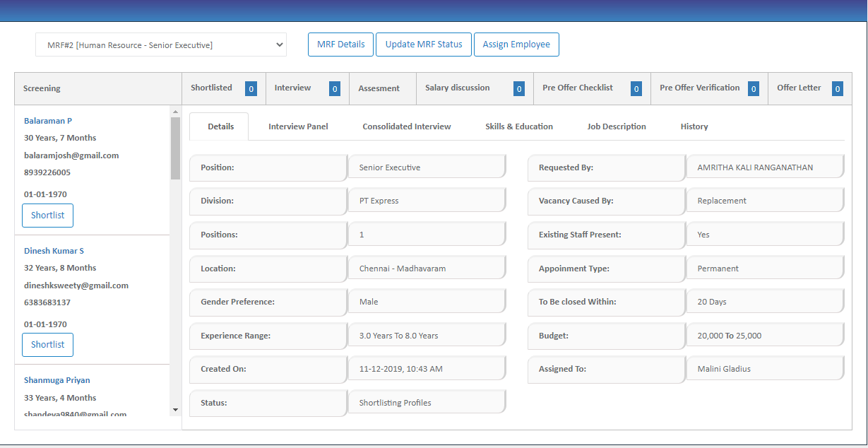Screen dimensions: 868x448
Task: Click the Position field showing Senior Executive
Action: pyautogui.click(x=427, y=167)
